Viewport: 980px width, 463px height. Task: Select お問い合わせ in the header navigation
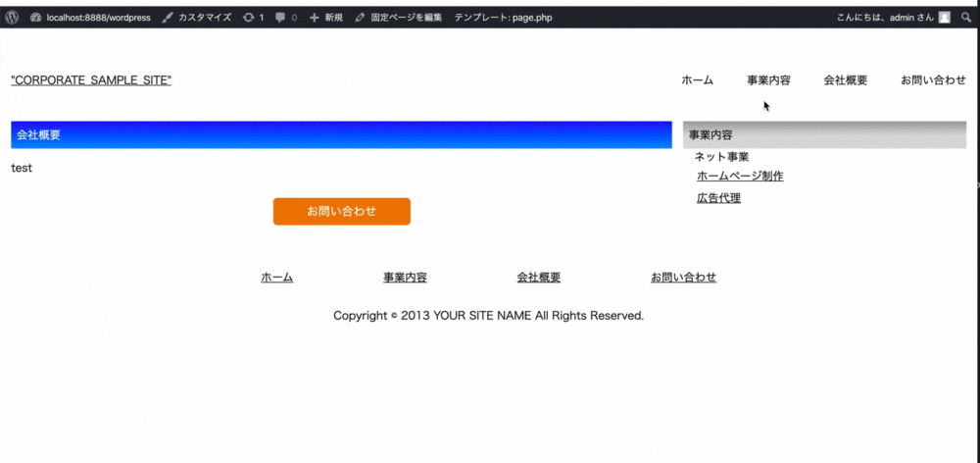933,80
